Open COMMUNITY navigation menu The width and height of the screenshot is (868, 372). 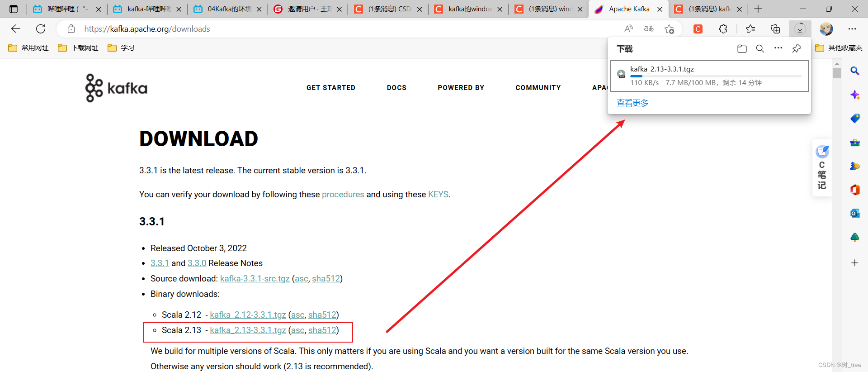538,88
